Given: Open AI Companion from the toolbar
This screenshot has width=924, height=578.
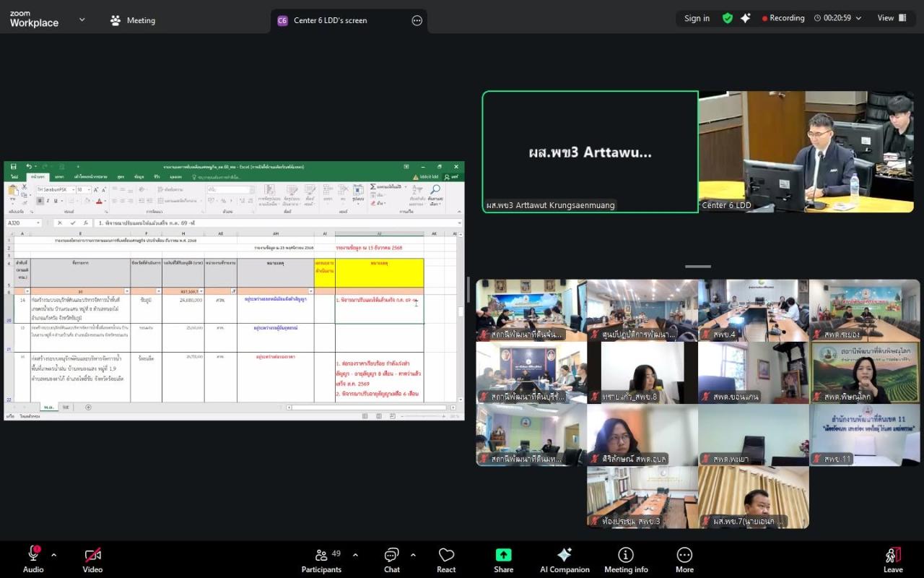Looking at the screenshot, I should (x=565, y=560).
